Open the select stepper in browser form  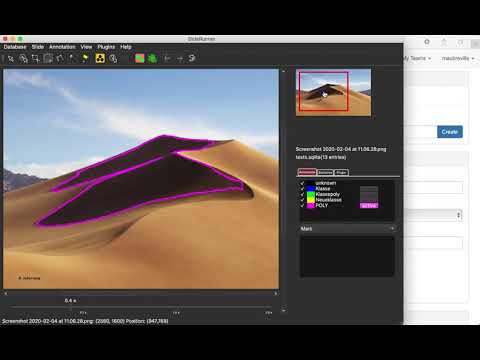coord(459,215)
